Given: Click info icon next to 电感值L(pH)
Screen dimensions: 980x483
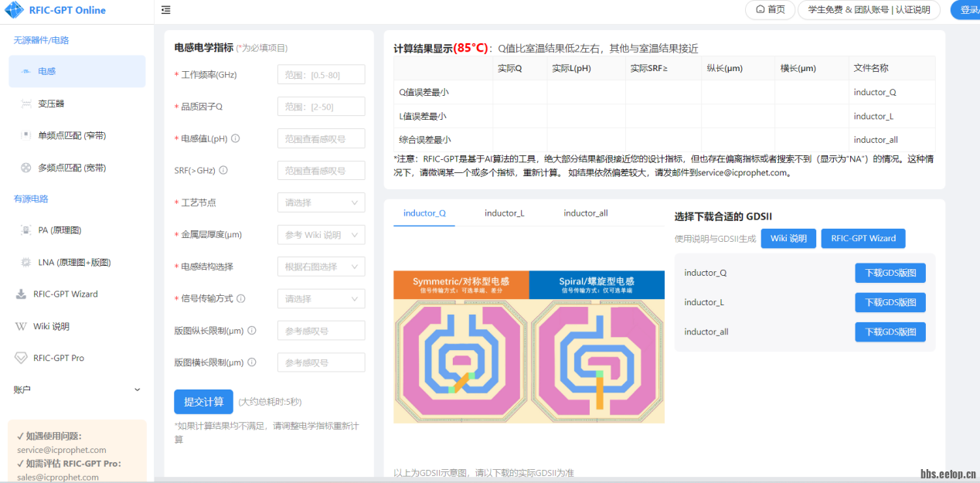Looking at the screenshot, I should [x=235, y=138].
